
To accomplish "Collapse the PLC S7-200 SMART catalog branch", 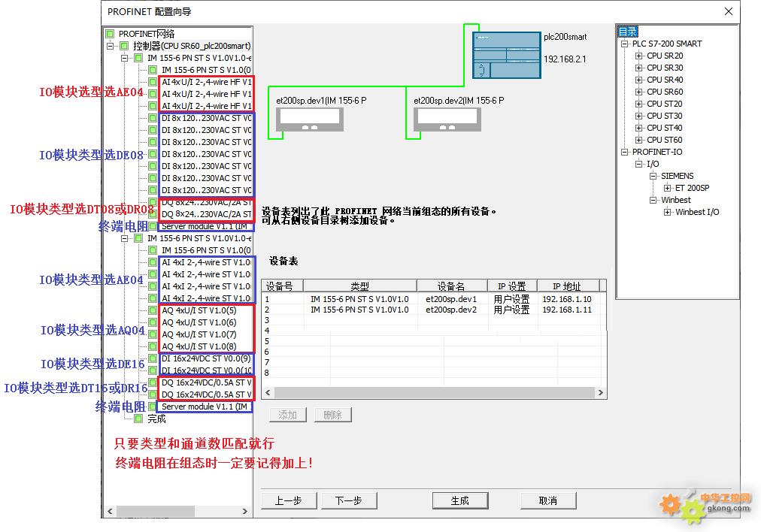I will [x=625, y=44].
